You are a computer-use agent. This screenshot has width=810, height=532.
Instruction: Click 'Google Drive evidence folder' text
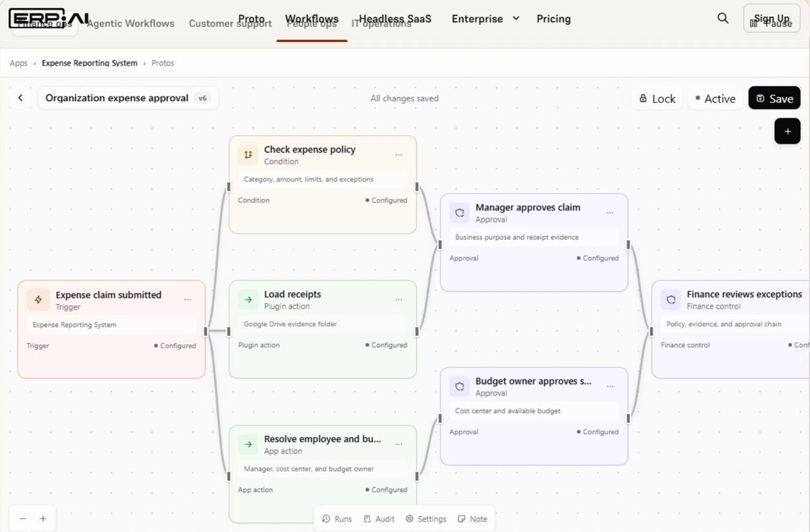[290, 324]
